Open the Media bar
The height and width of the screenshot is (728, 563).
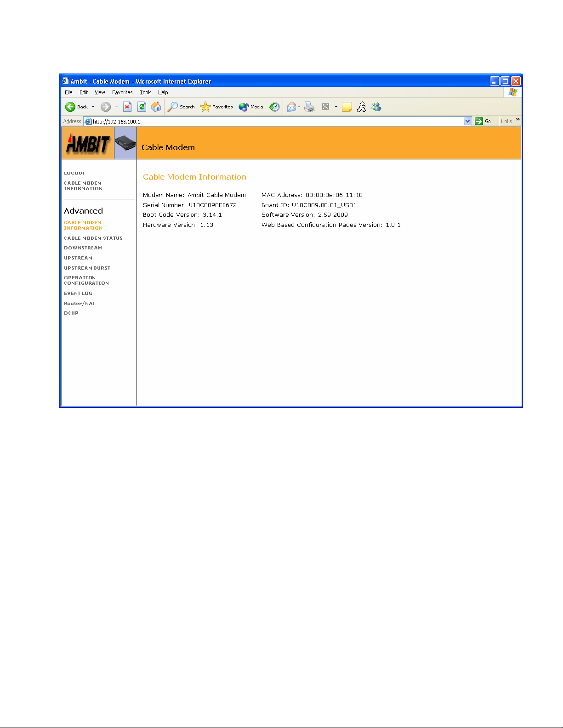pos(251,107)
